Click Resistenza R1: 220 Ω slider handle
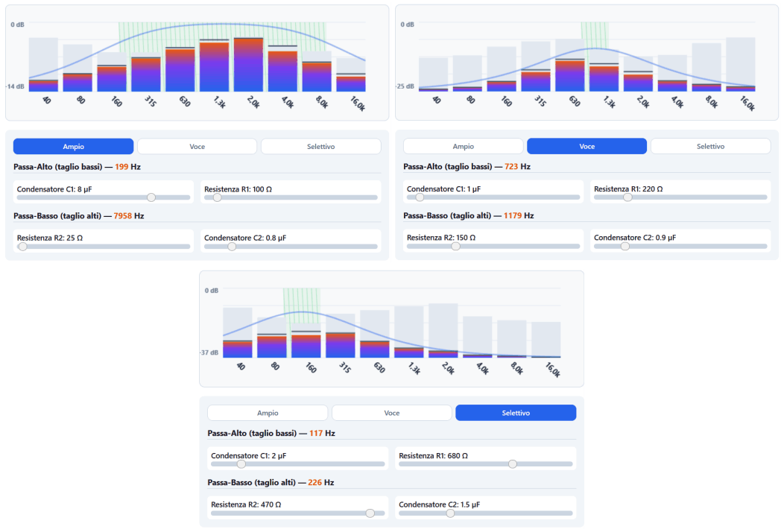The height and width of the screenshot is (532, 784). [x=627, y=197]
